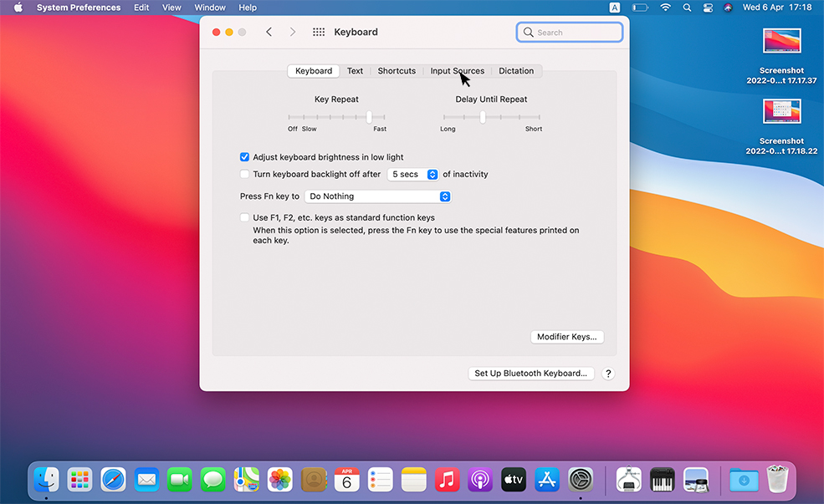
Task: Switch to the Input Sources tab
Action: point(458,71)
